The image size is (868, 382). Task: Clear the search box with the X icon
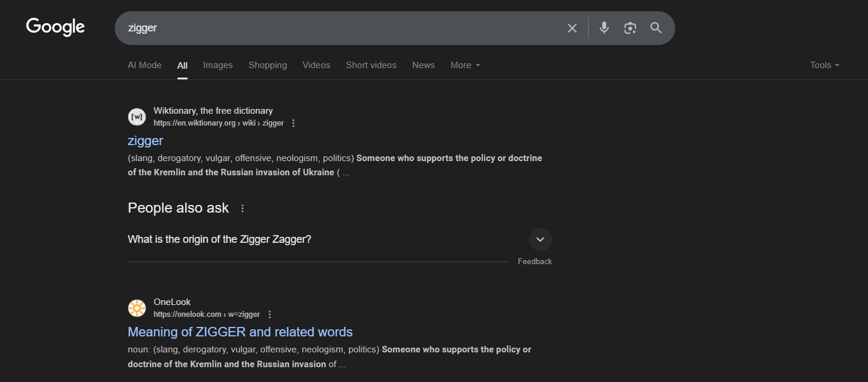point(572,28)
